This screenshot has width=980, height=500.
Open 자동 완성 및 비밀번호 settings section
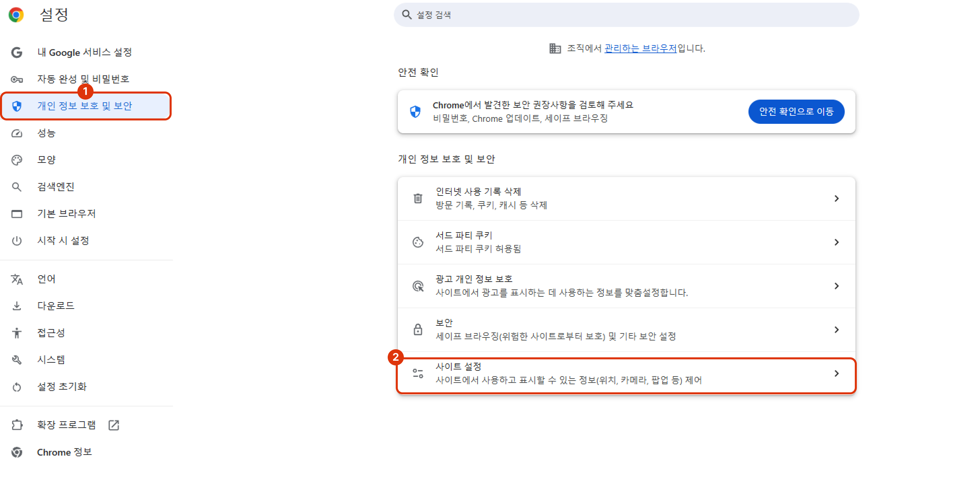83,79
